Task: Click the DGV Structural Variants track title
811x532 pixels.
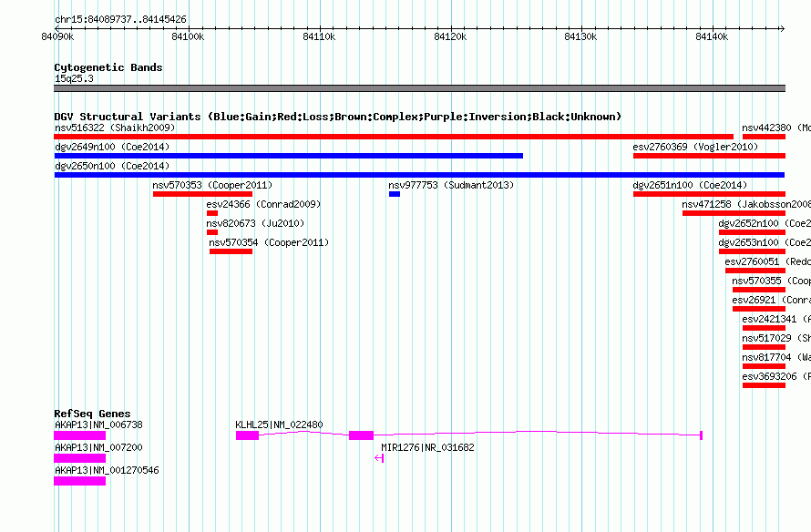Action: 338,117
